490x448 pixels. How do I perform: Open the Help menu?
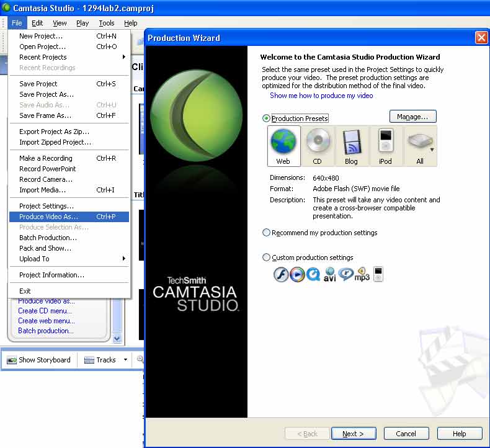[131, 23]
